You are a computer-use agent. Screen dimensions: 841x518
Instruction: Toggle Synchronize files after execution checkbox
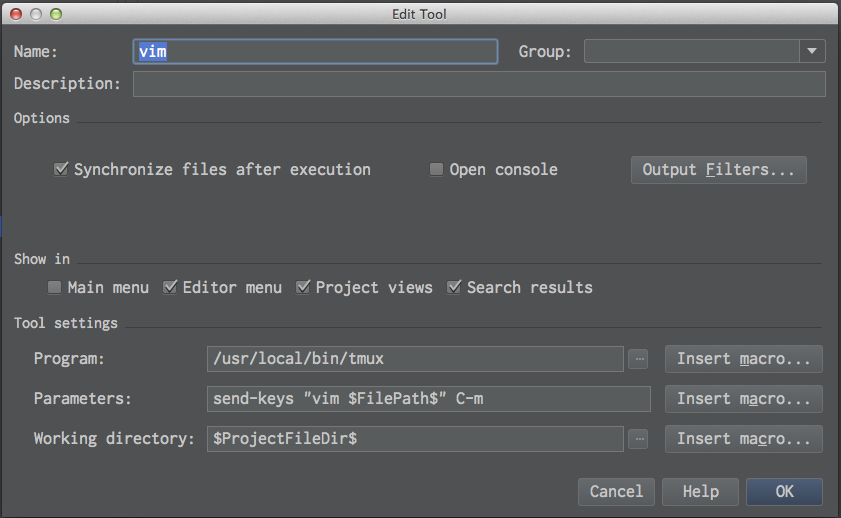pos(61,170)
